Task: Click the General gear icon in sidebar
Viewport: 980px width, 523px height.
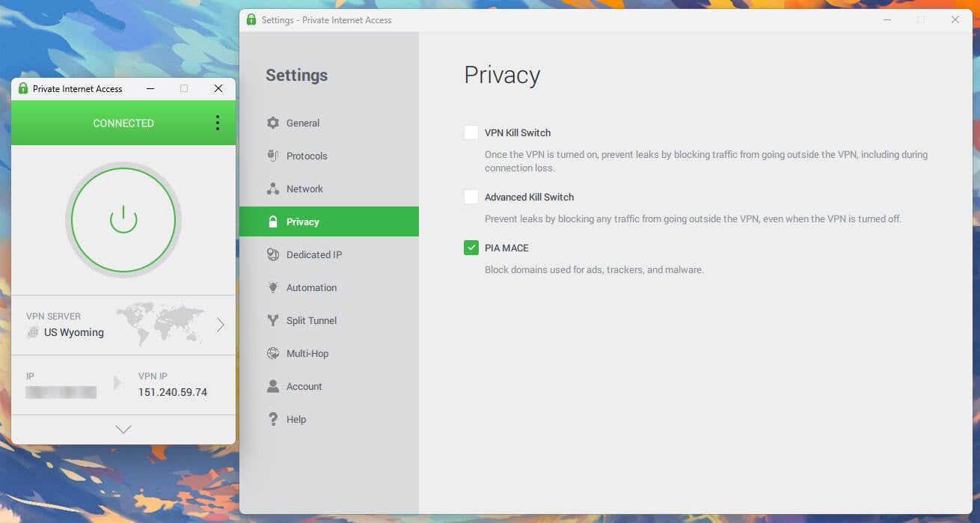Action: tap(273, 123)
